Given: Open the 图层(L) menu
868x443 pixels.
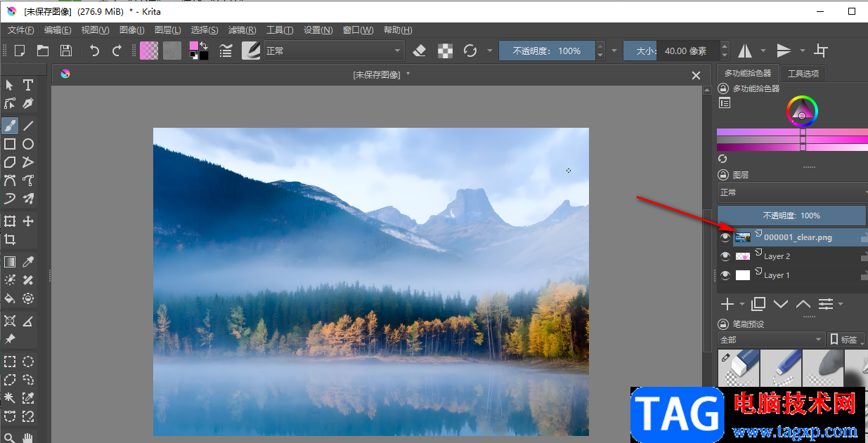Looking at the screenshot, I should click(167, 30).
